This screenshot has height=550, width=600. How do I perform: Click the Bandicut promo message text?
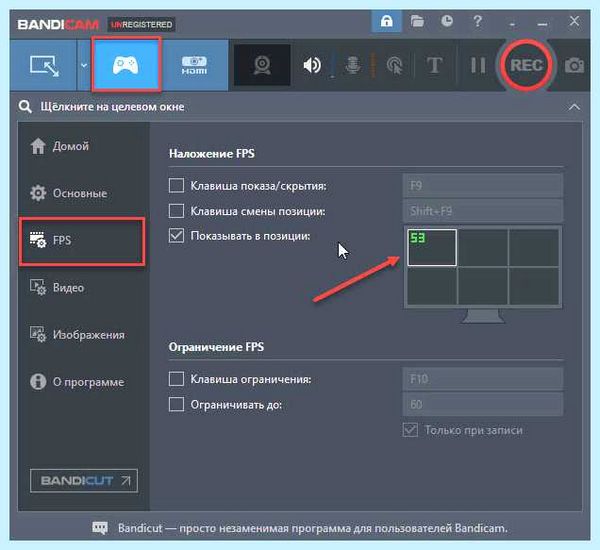click(313, 528)
